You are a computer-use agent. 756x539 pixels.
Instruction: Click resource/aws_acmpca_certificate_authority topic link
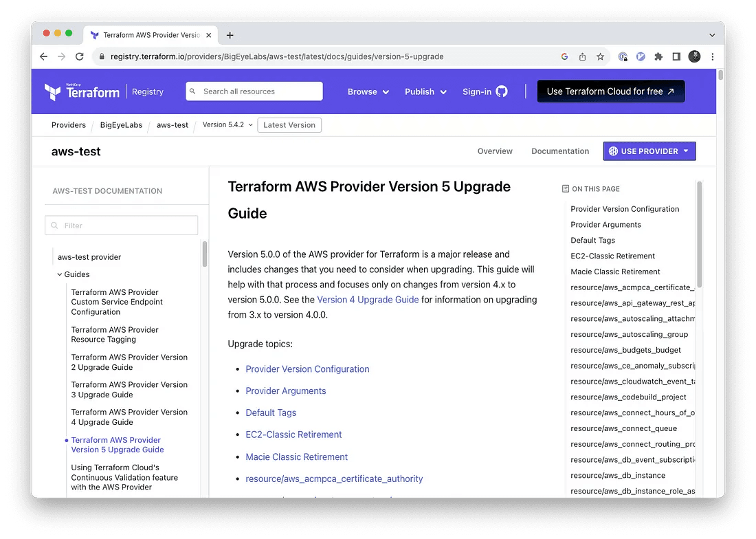coord(334,478)
